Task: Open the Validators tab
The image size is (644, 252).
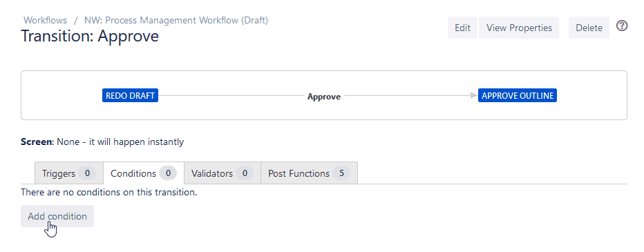Action: point(222,173)
